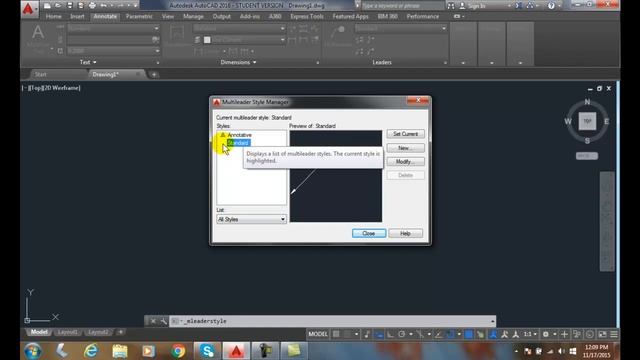
Task: Toggle the blue lineweight square in status bar
Action: tap(469, 334)
